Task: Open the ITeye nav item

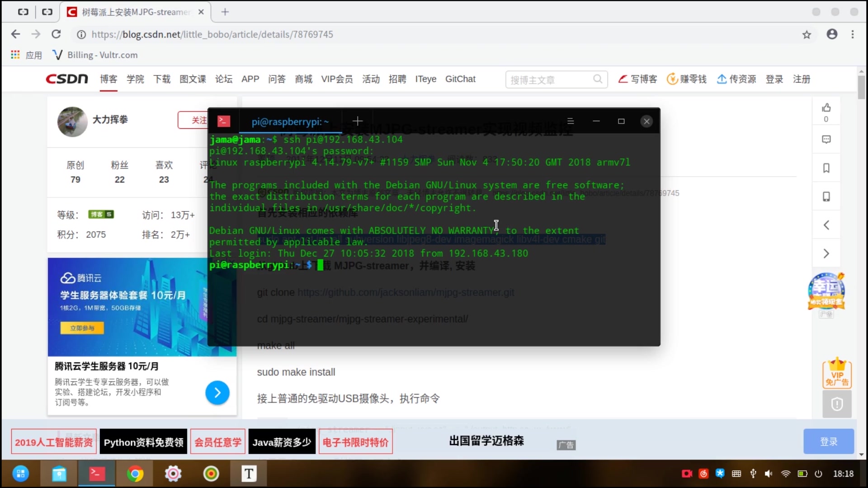Action: pos(426,79)
